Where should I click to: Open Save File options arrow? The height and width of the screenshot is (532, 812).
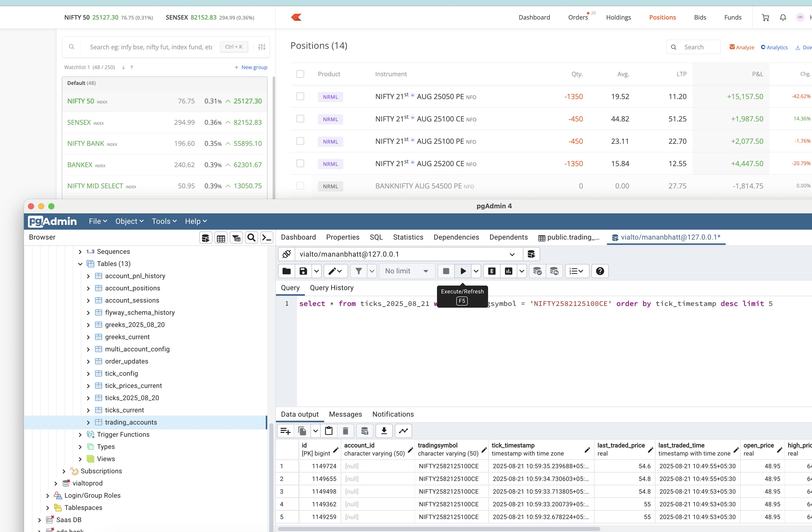click(x=316, y=271)
